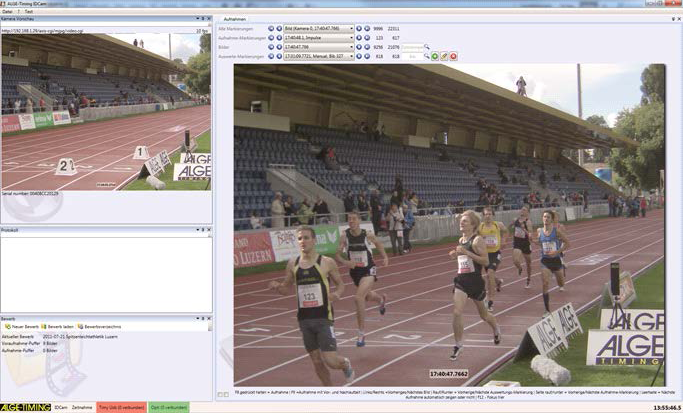Jump to last Auswerte-Markierungen entry
Viewport: 683px width, 413px height.
point(367,56)
